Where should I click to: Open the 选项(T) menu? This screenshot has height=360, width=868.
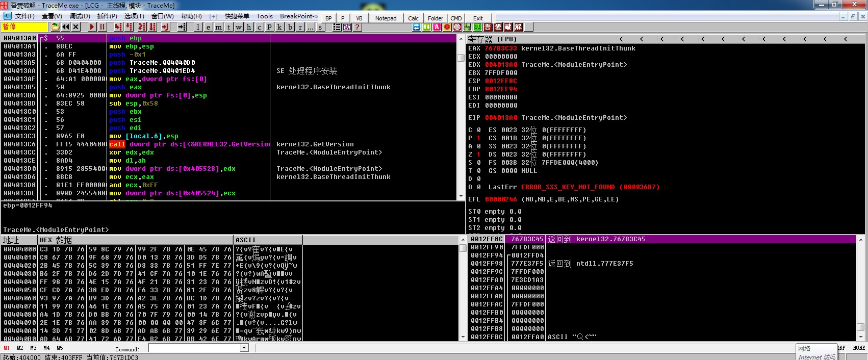pyautogui.click(x=134, y=16)
